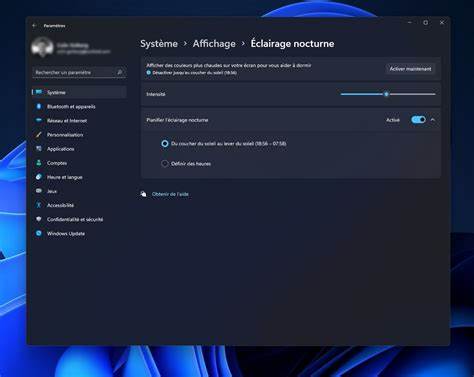Click the user profile avatar

(x=42, y=48)
